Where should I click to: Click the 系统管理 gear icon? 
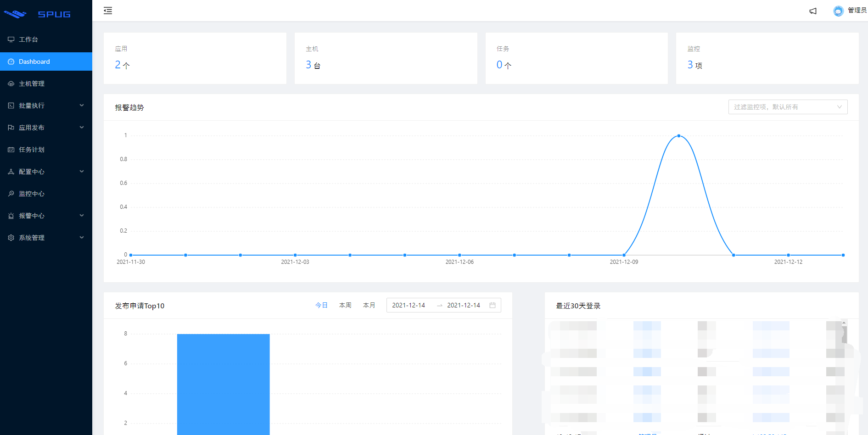[x=11, y=238]
